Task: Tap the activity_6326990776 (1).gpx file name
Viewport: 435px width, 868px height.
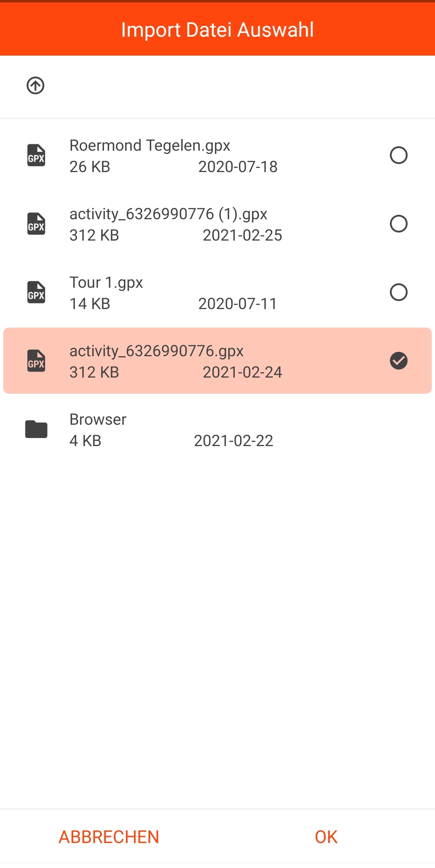Action: pyautogui.click(x=168, y=214)
